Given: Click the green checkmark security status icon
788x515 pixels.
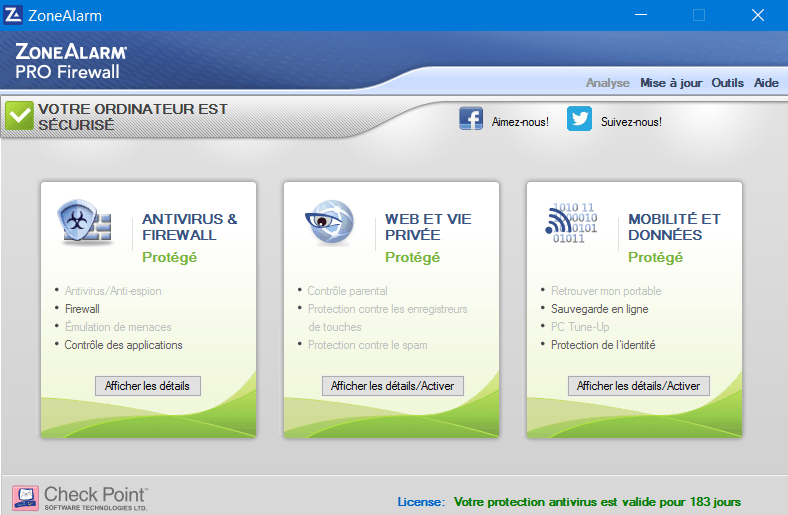Looking at the screenshot, I should tap(20, 116).
